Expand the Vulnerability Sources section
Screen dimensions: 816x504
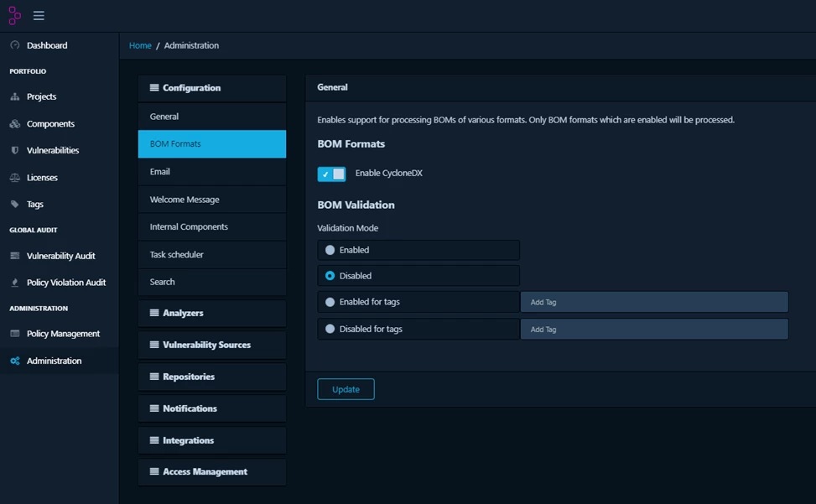(x=211, y=345)
